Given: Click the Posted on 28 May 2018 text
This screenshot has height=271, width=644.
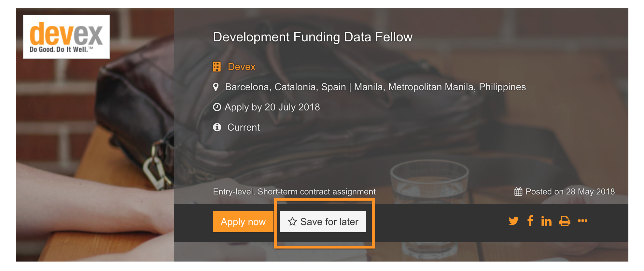Looking at the screenshot, I should pos(570,192).
